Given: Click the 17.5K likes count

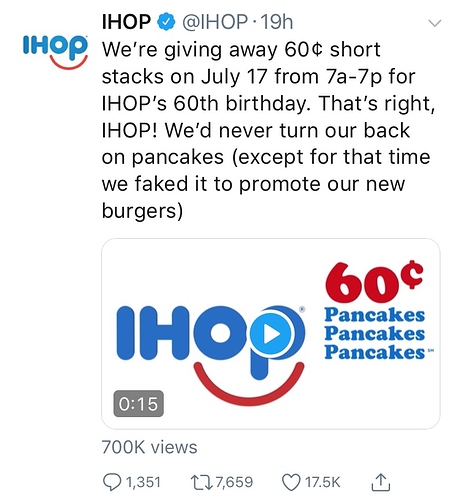Looking at the screenshot, I should coord(323,483).
